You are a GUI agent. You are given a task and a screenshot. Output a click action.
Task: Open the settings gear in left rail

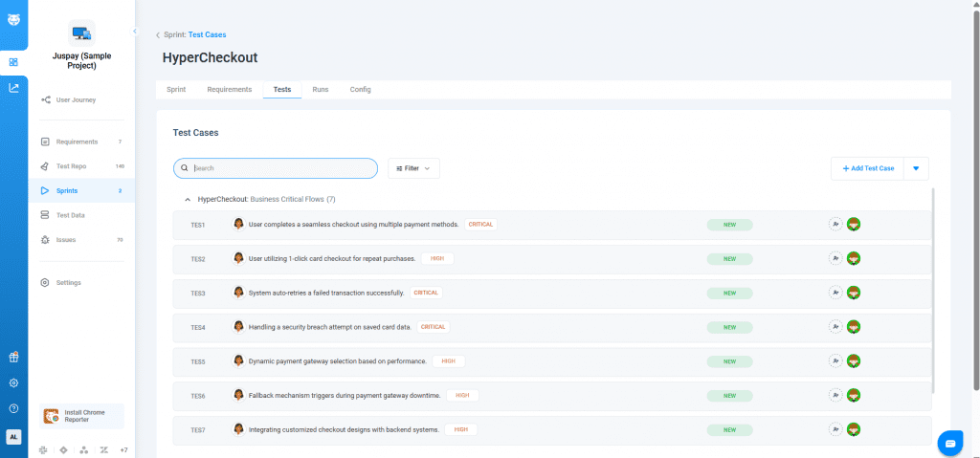tap(13, 382)
